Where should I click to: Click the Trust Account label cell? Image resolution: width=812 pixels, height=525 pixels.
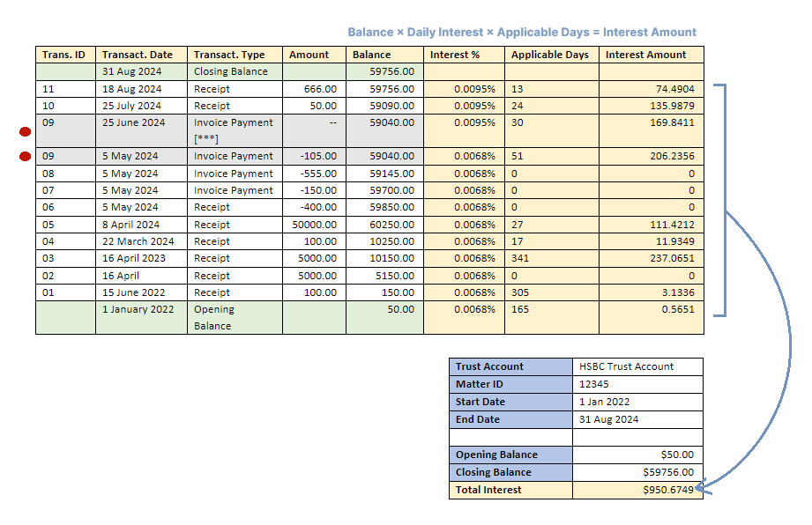(x=510, y=366)
